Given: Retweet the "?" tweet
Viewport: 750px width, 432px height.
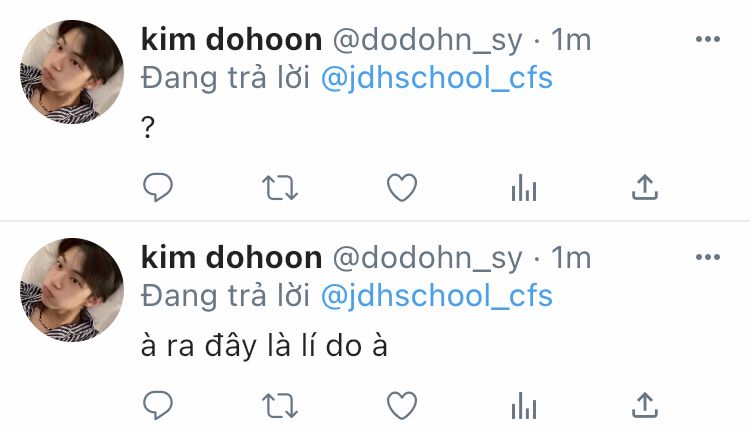Looking at the screenshot, I should click(280, 188).
